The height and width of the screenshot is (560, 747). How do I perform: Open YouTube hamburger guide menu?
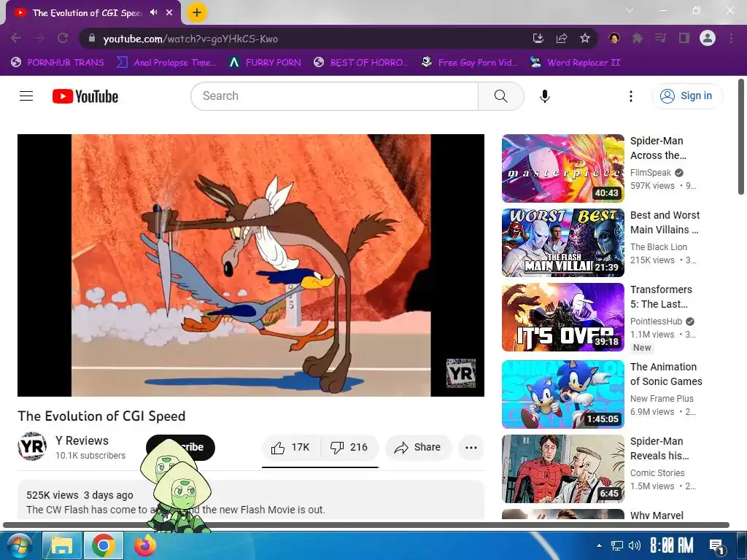pyautogui.click(x=26, y=96)
